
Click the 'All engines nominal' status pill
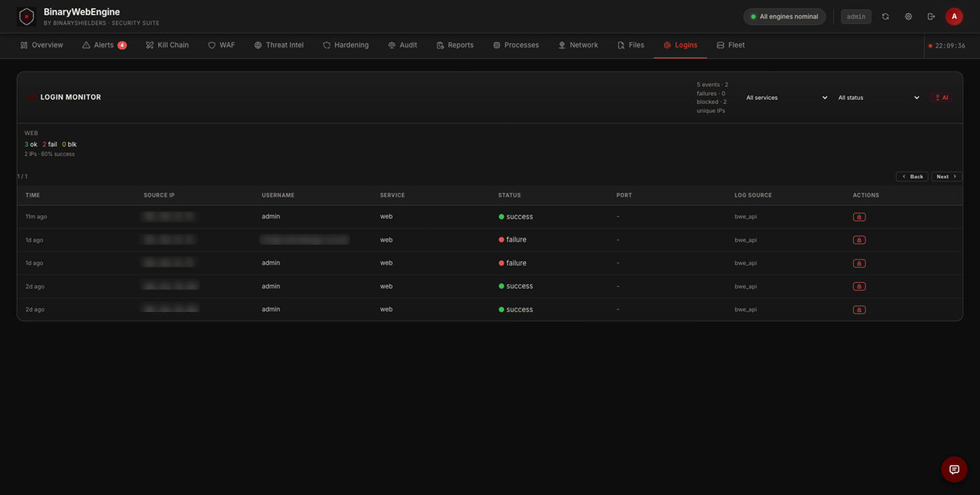coord(785,16)
